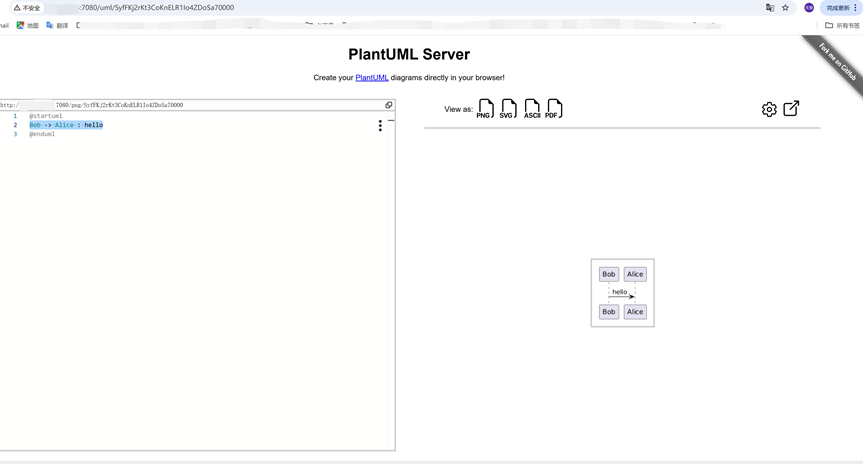The width and height of the screenshot is (863, 464).
Task: Click the minimap dash marker in editor
Action: pos(391,120)
